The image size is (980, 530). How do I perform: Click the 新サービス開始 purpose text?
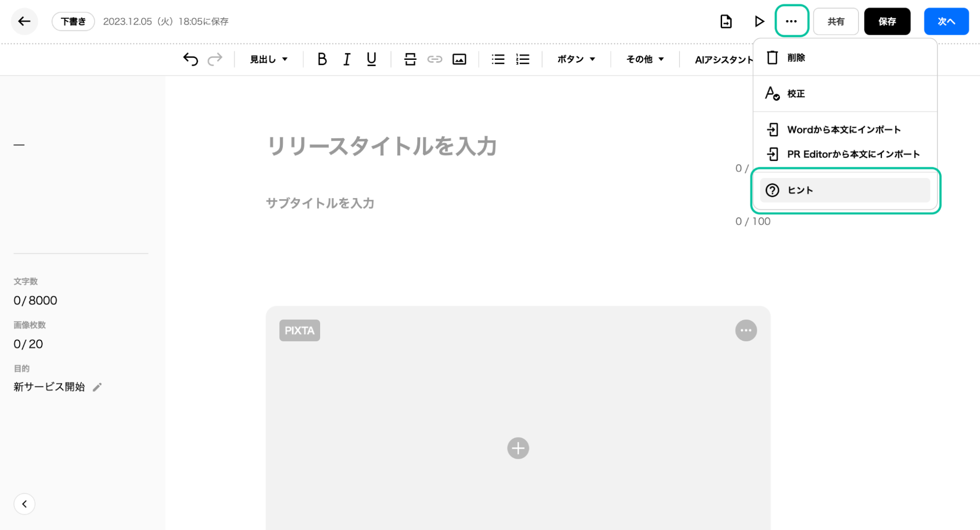pos(49,387)
